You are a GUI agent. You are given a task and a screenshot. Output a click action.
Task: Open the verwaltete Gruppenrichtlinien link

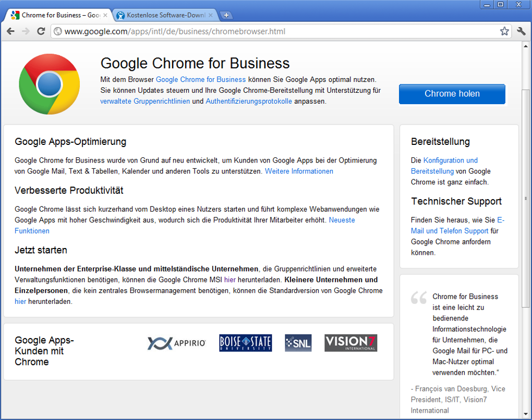pos(145,101)
